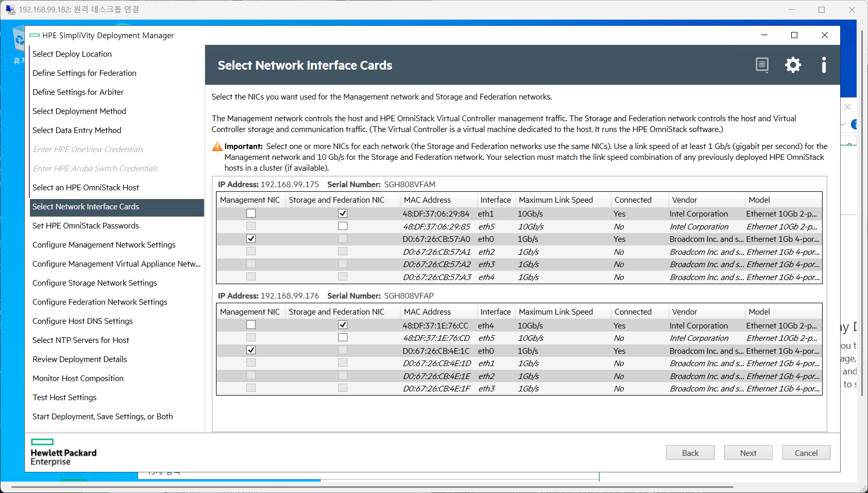Uncheck Management NIC for D0:67:26:CB:57:A0
This screenshot has height=493, width=868.
[251, 239]
